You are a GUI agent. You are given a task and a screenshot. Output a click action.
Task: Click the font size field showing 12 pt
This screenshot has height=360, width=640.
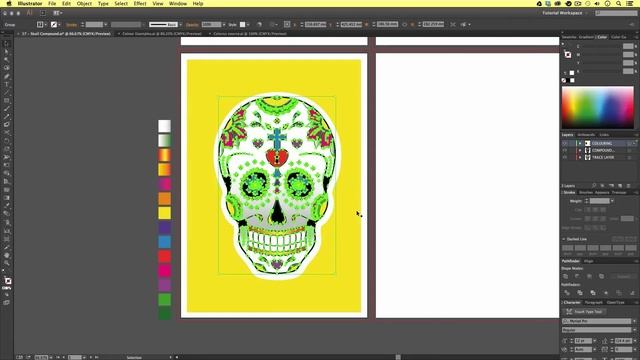point(582,341)
